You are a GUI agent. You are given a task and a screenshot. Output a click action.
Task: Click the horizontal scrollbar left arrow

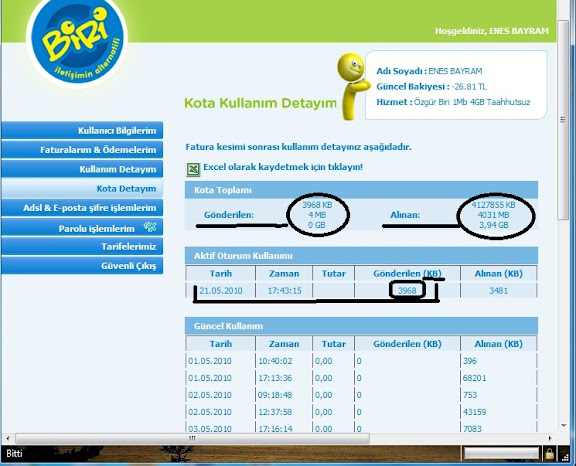tap(7, 438)
